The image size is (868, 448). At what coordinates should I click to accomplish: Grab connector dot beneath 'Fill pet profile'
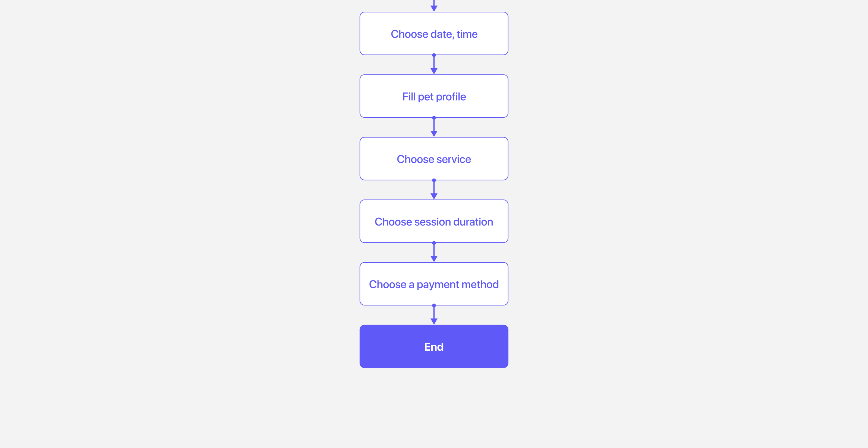coord(434,118)
